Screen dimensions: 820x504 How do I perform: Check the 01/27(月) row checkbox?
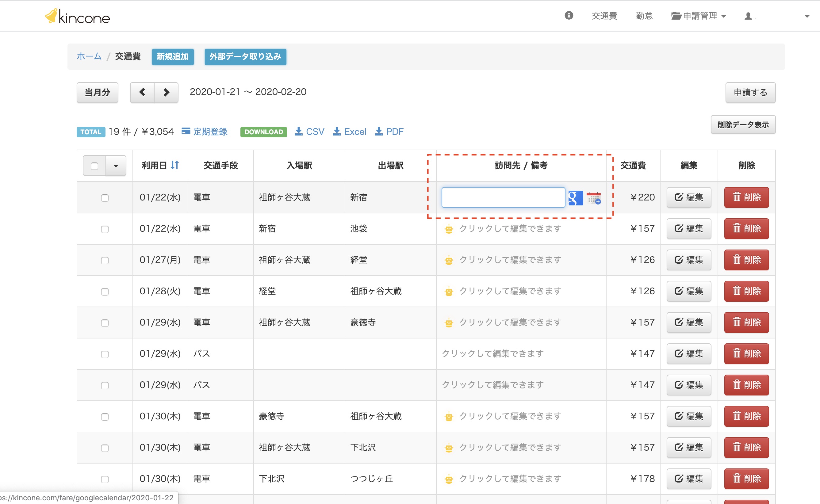click(x=105, y=261)
